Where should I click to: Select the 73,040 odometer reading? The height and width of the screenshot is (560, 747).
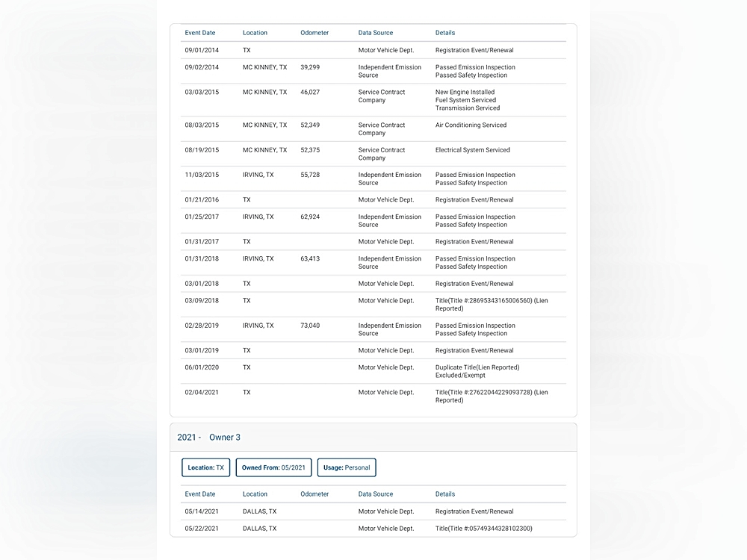point(310,326)
